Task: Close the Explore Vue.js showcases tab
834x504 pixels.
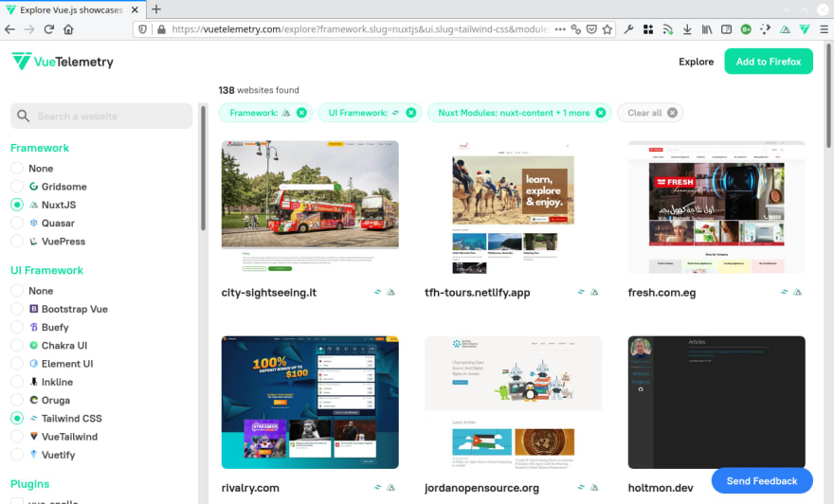Action: 136,9
